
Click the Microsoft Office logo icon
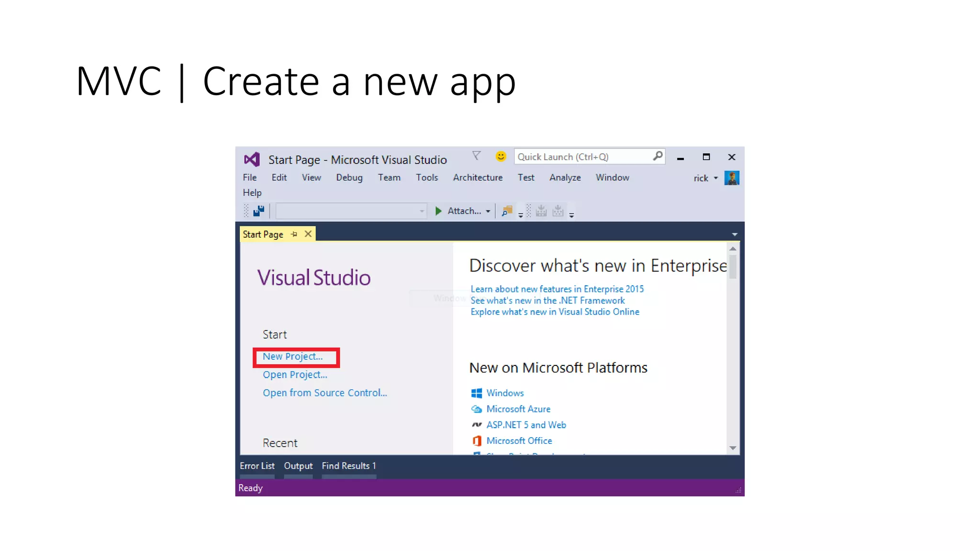(x=477, y=441)
